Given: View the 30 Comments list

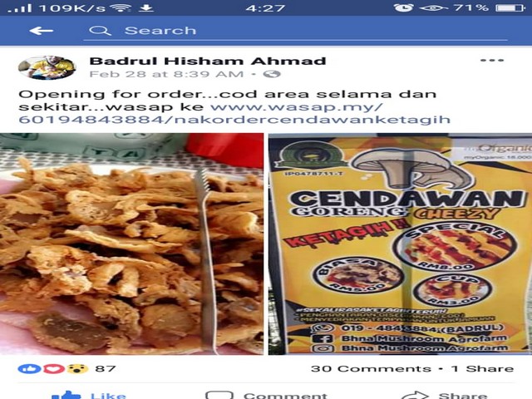Looking at the screenshot, I should click(371, 369).
